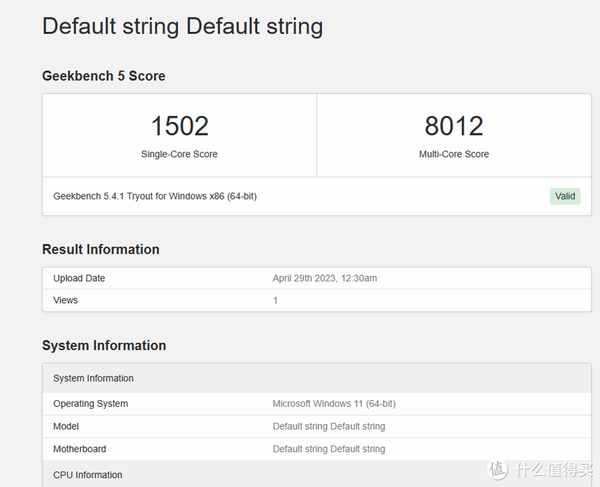
Task: Select the Multi-Core Score label
Action: [453, 154]
